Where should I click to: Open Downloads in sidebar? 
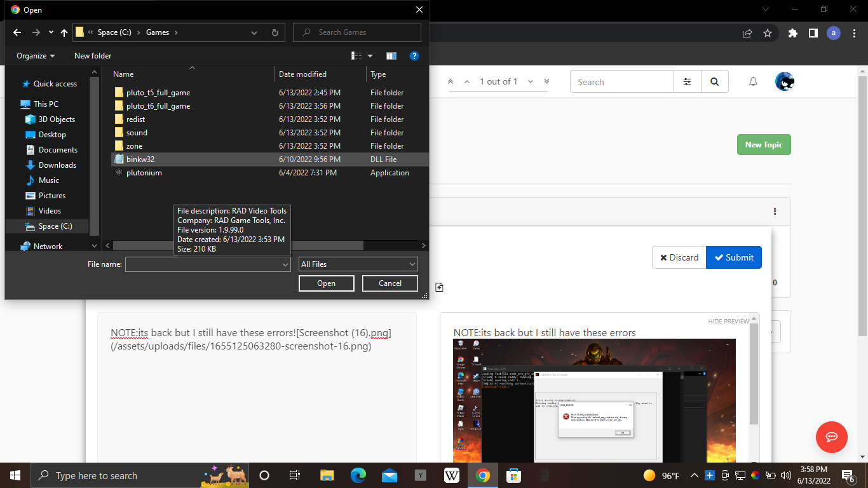click(57, 165)
